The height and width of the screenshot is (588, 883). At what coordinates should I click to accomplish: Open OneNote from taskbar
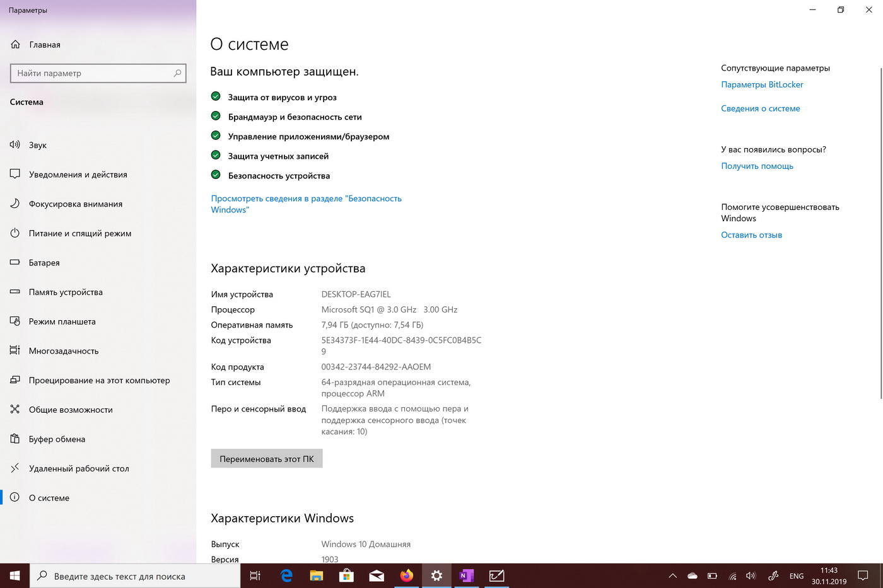pyautogui.click(x=467, y=576)
